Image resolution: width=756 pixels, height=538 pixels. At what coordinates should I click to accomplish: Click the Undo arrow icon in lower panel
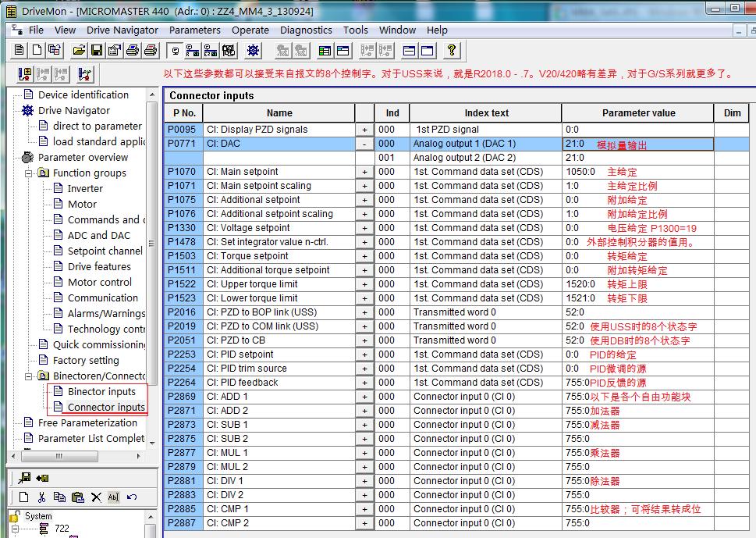(131, 497)
